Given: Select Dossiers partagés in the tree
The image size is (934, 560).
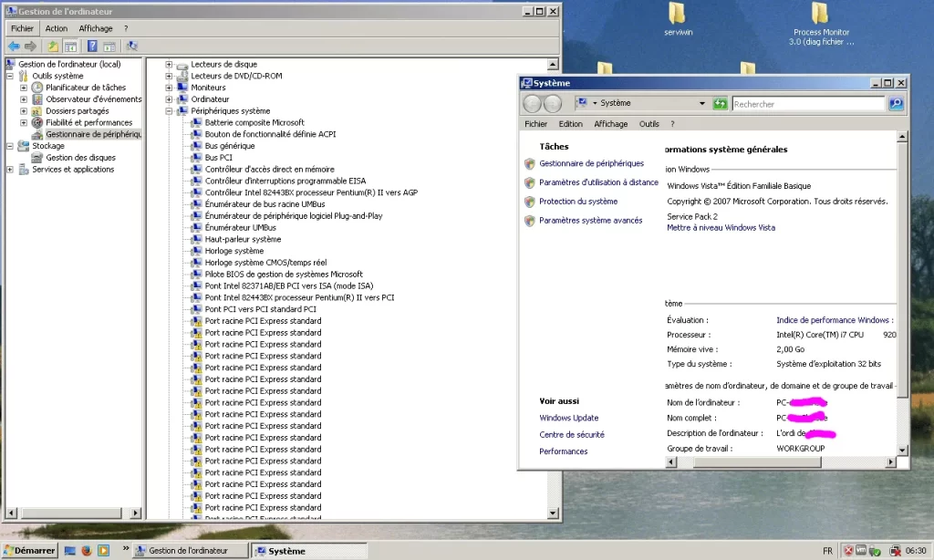Looking at the screenshot, I should (x=78, y=110).
